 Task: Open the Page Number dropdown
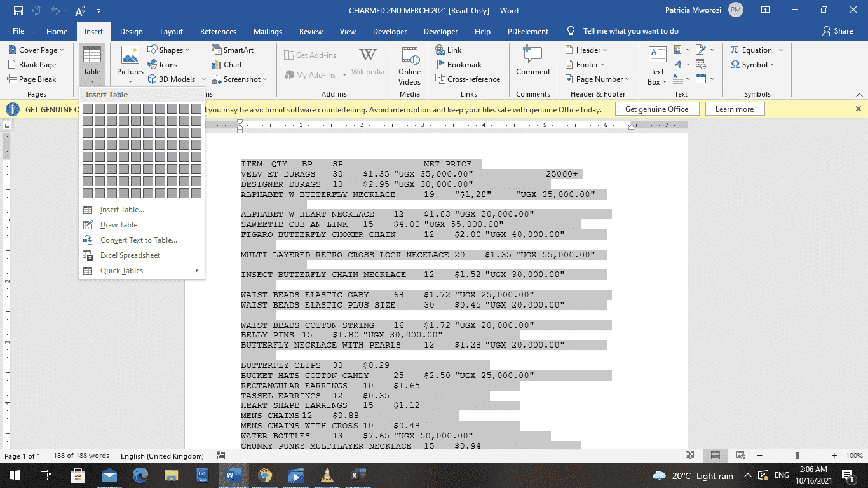click(x=597, y=79)
